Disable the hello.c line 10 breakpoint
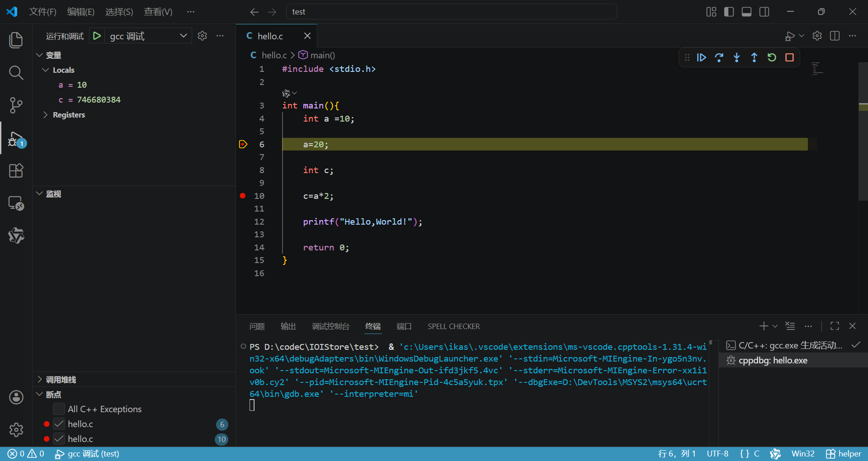 click(x=59, y=439)
